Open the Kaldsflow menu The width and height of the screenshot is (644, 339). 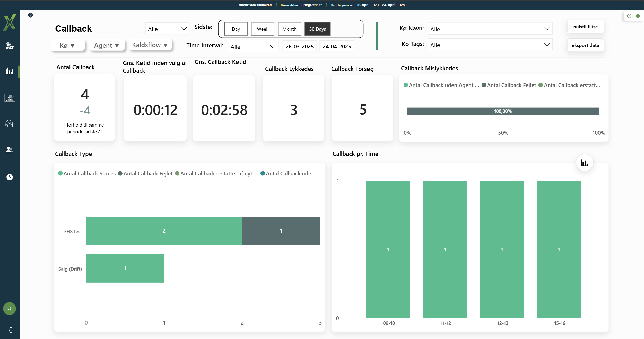coord(150,45)
